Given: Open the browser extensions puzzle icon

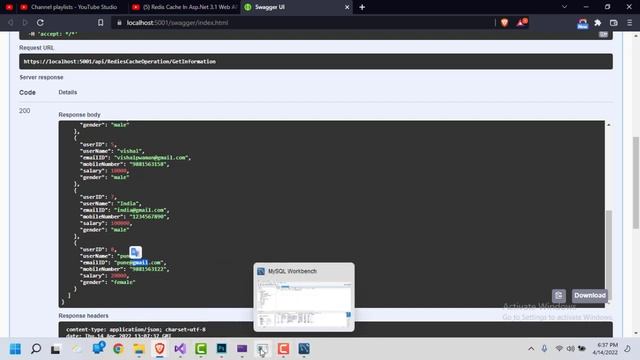Looking at the screenshot, I should click(598, 23).
